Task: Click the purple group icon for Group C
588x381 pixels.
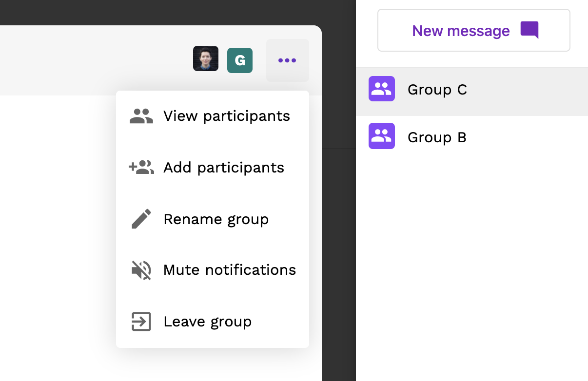Action: pos(382,89)
